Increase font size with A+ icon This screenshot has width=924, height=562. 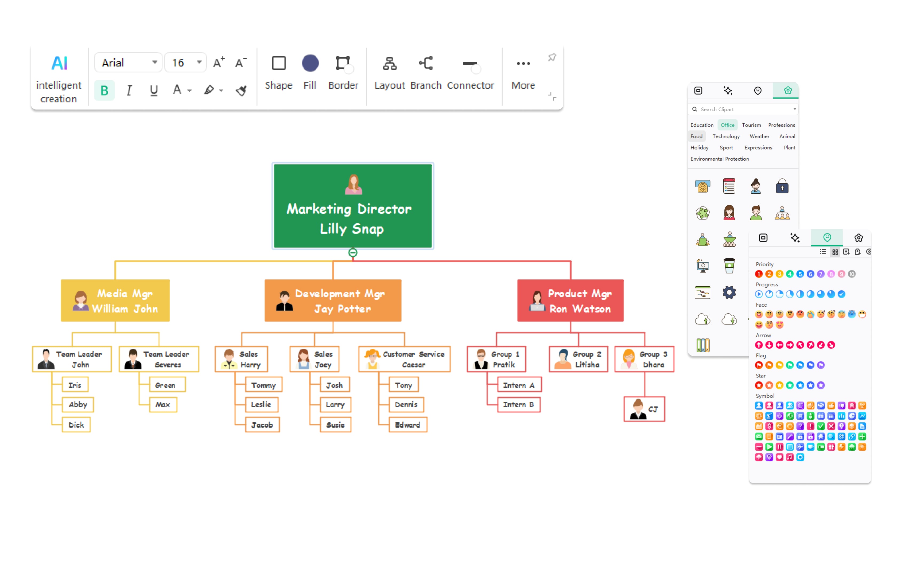pos(219,63)
